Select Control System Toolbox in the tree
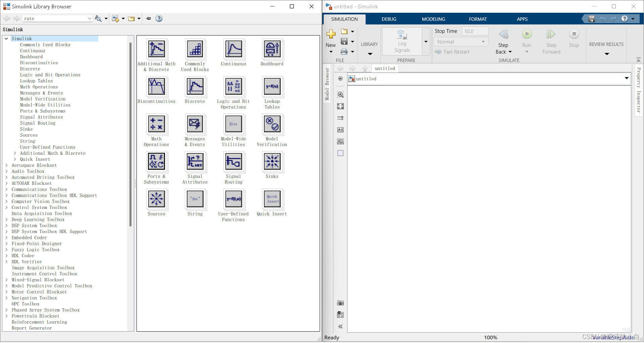This screenshot has width=644, height=343. [x=39, y=207]
